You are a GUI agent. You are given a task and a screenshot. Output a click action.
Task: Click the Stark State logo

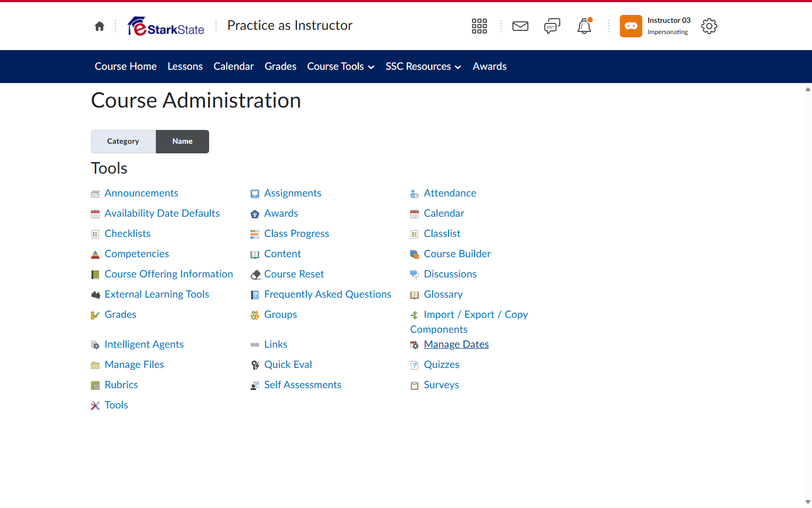166,26
